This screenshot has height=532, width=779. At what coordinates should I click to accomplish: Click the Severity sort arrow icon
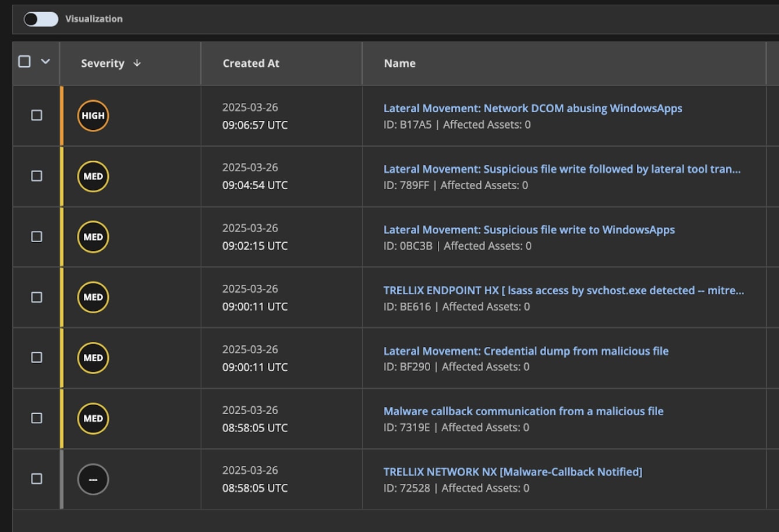tap(137, 63)
